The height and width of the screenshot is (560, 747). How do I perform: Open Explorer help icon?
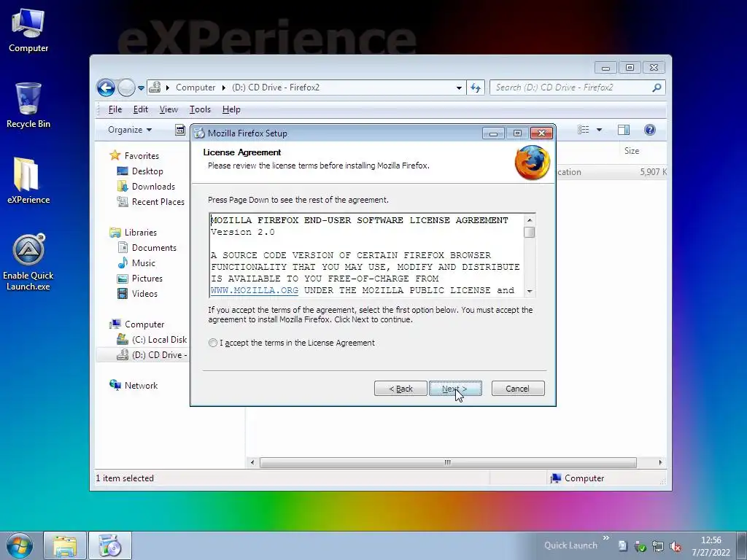click(649, 130)
